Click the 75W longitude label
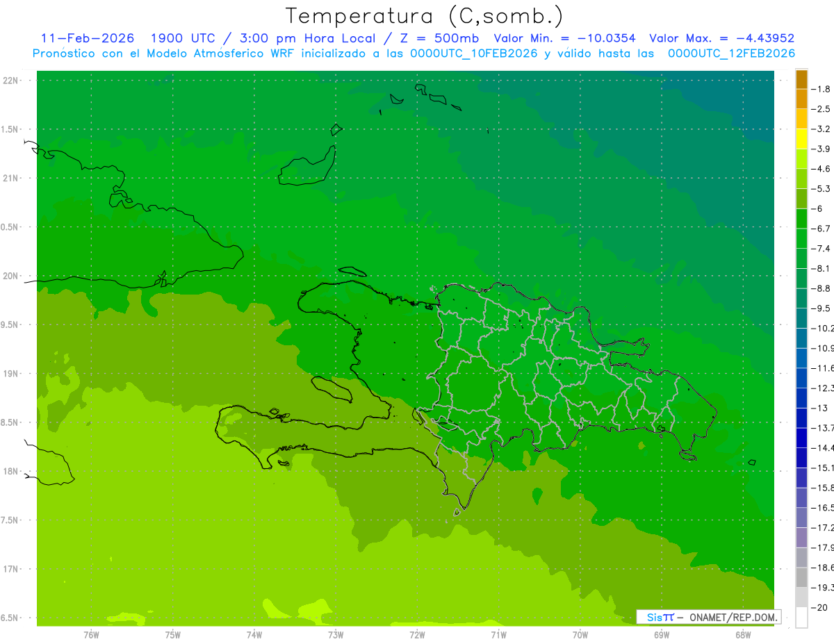 (x=173, y=635)
